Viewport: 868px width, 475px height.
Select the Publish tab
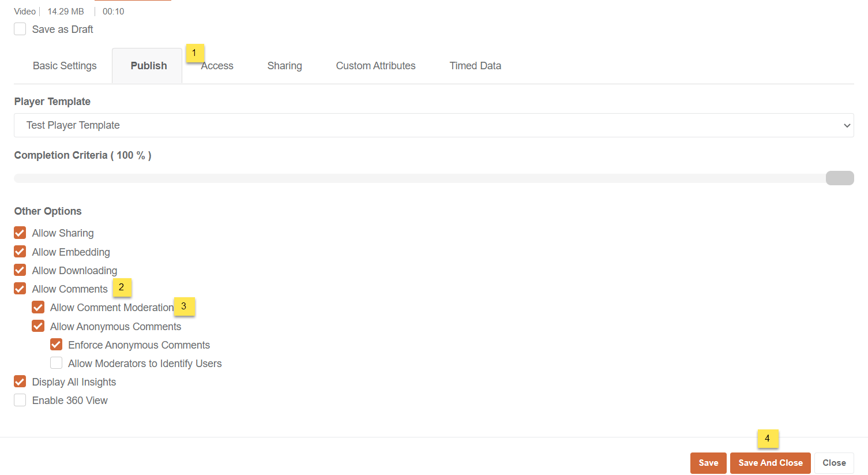(148, 66)
